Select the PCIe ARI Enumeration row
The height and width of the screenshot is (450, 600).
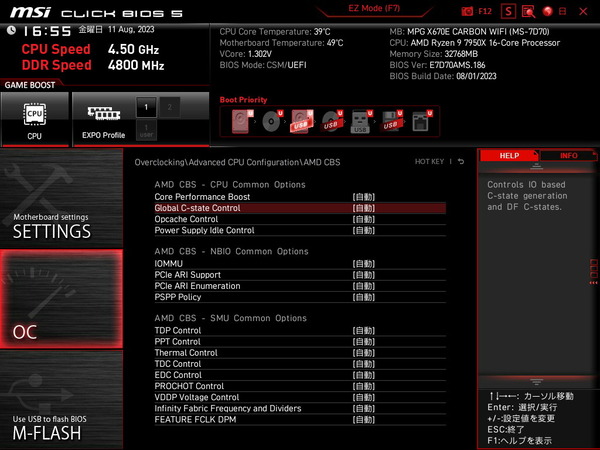click(x=300, y=286)
